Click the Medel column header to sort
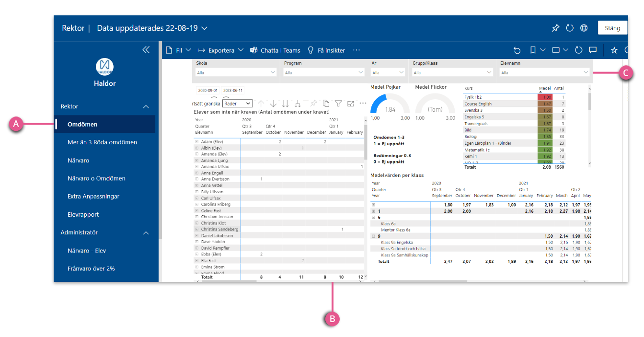 coord(545,88)
